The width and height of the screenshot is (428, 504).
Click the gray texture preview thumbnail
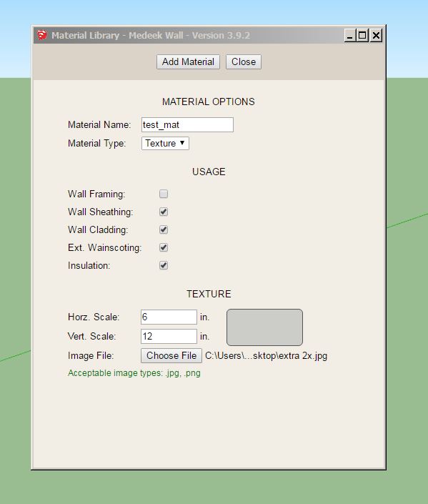tap(264, 327)
